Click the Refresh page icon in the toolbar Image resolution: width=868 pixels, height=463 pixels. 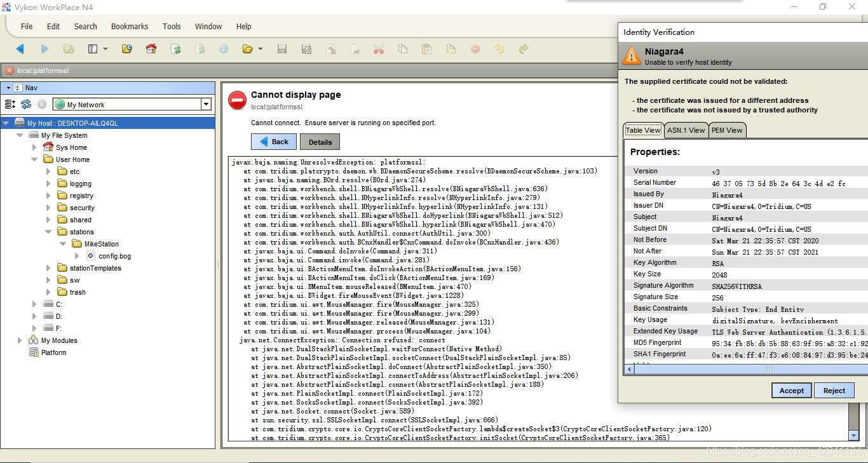(x=176, y=49)
